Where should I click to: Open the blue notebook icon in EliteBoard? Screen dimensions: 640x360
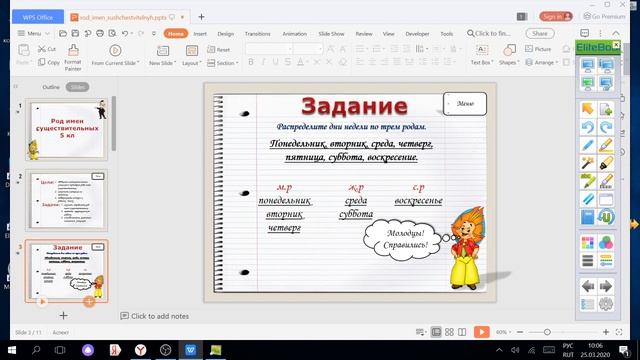click(587, 217)
